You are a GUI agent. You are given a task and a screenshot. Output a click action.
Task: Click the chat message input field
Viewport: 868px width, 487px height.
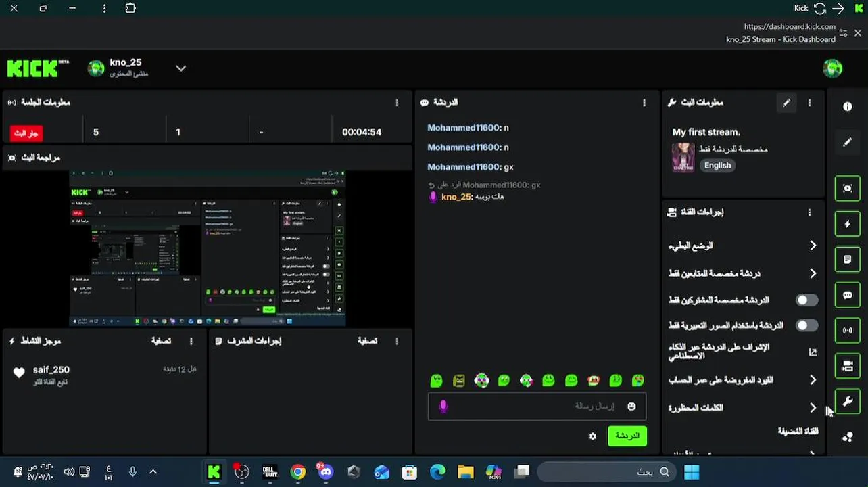[537, 406]
